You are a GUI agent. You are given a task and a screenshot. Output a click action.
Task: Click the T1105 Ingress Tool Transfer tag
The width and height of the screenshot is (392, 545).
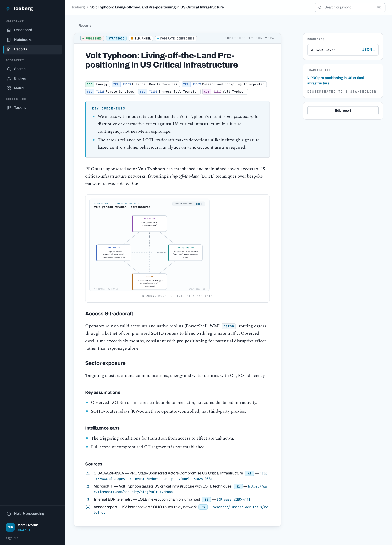coord(169,92)
